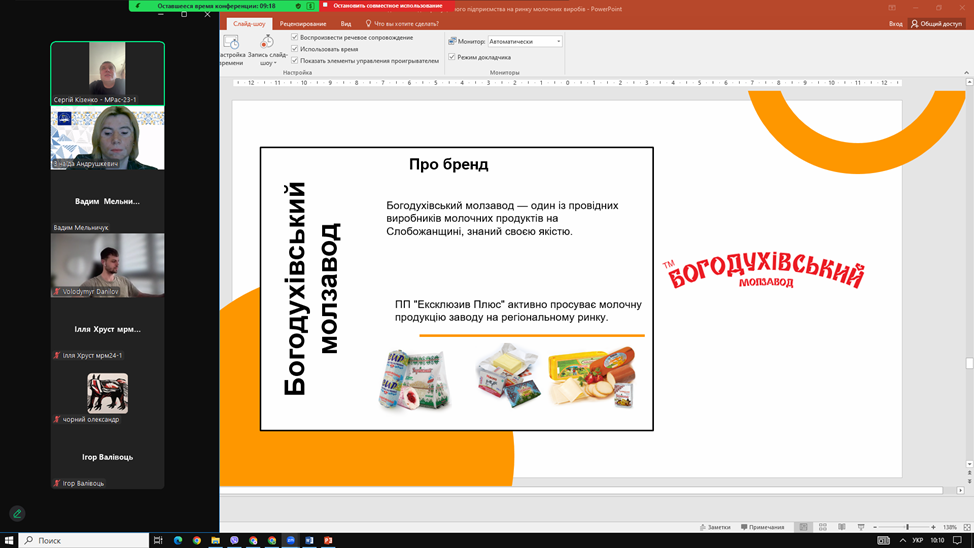Open File Explorer from taskbar
The height and width of the screenshot is (548, 974).
pyautogui.click(x=216, y=540)
